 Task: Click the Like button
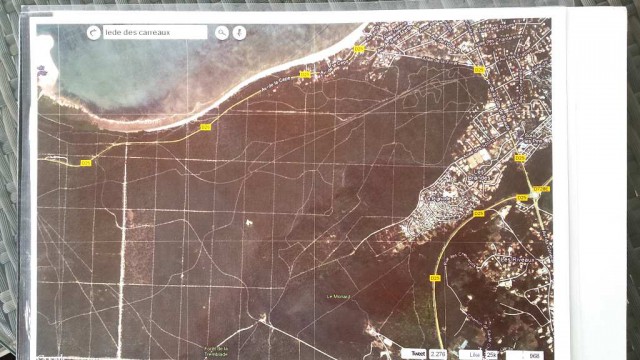471,355
